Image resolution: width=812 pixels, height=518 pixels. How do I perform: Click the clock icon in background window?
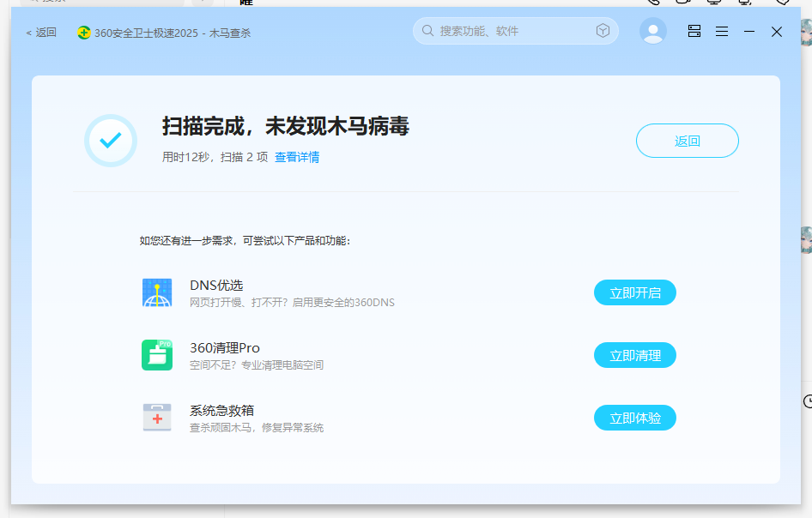coord(808,401)
